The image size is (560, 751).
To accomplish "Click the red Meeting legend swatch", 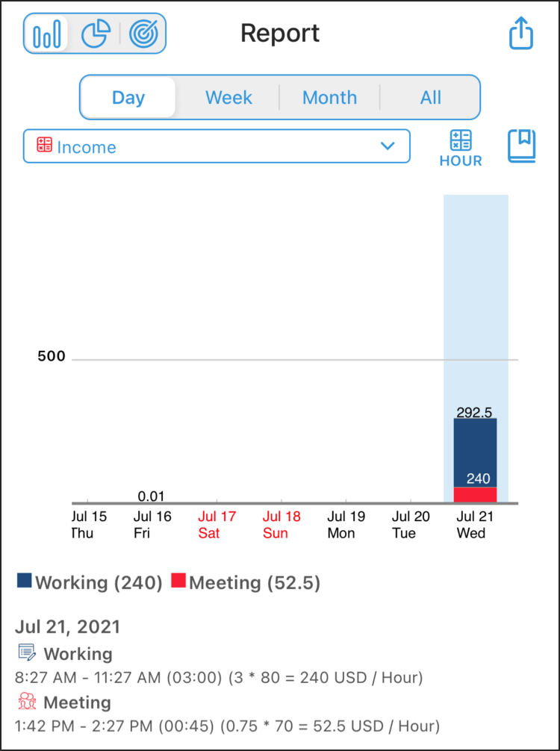I will click(178, 580).
